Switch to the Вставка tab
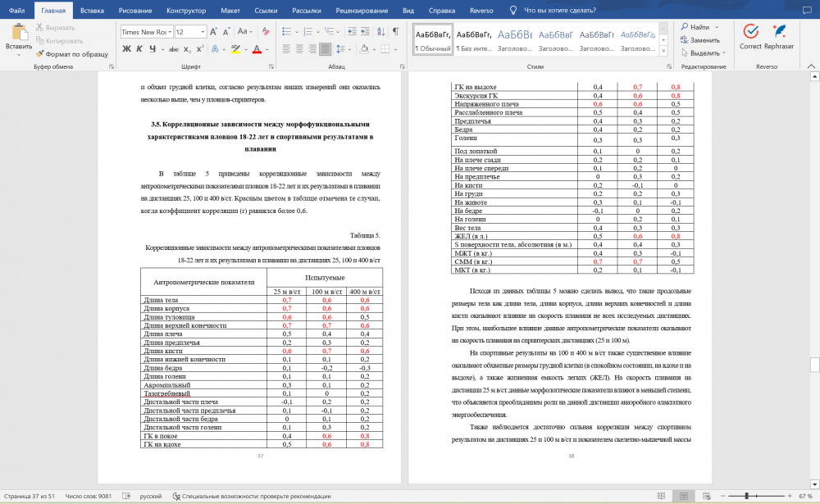This screenshot has height=504, width=820. tap(92, 11)
